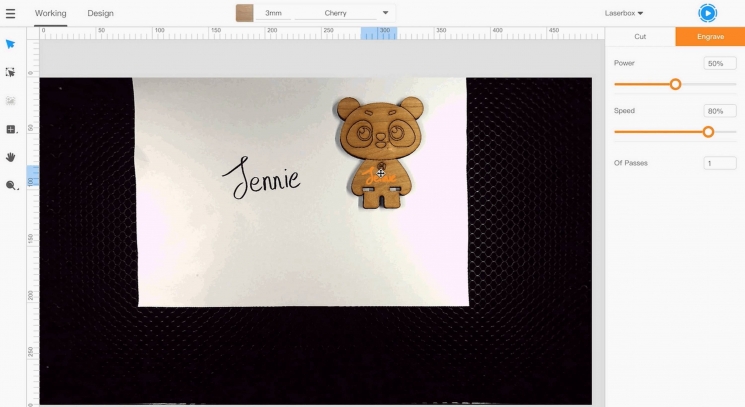Screen dimensions: 745x407
Task: Choose the marquee selection tool
Action: pyautogui.click(x=11, y=72)
